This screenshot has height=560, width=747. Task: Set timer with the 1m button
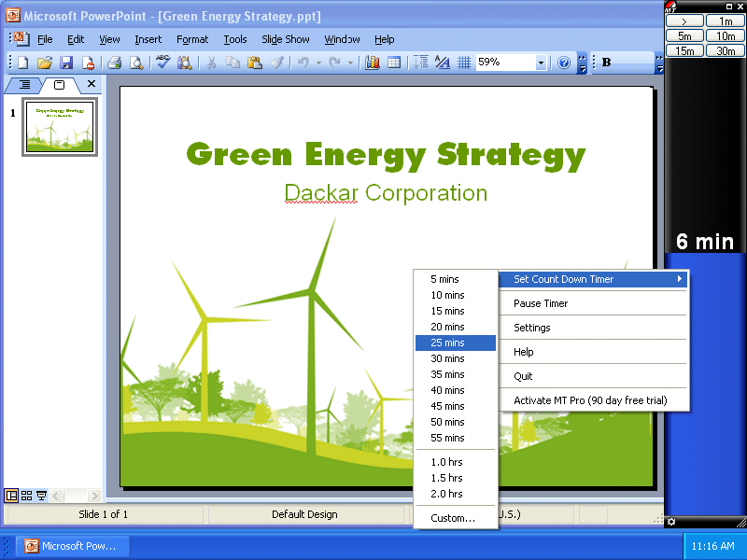coord(726,21)
